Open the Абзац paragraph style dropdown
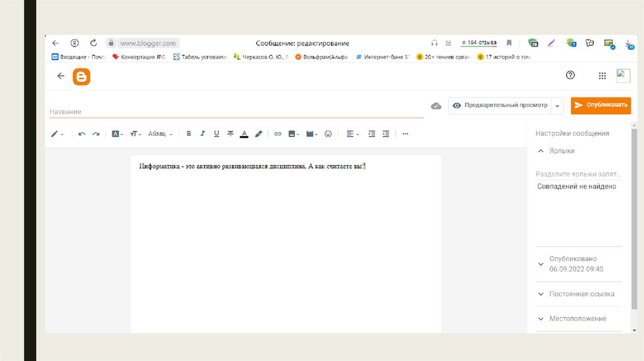 (160, 134)
